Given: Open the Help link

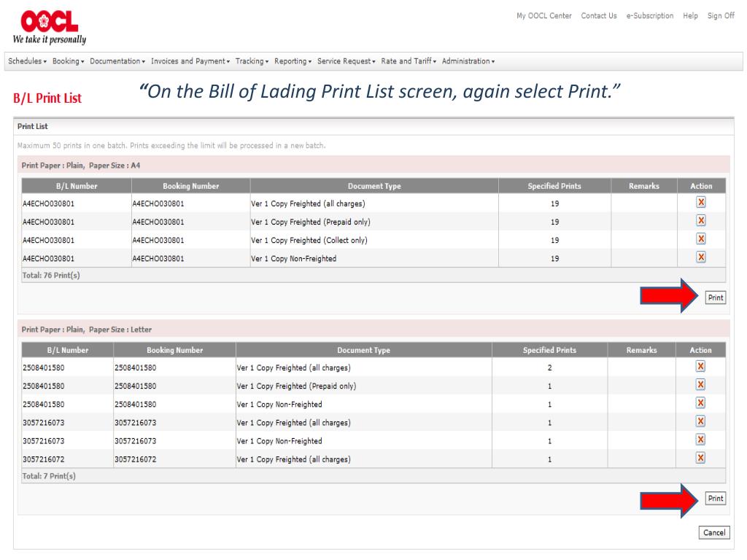Looking at the screenshot, I should 690,16.
